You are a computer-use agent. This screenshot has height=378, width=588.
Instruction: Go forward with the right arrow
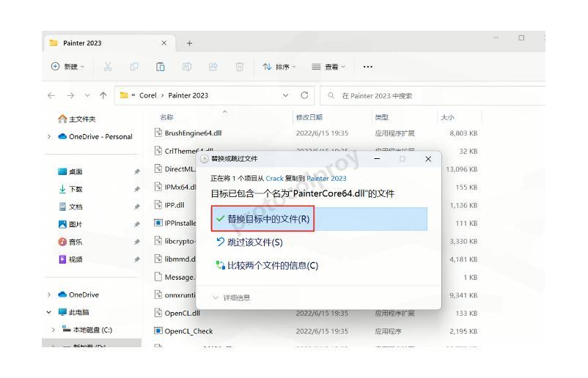click(70, 95)
